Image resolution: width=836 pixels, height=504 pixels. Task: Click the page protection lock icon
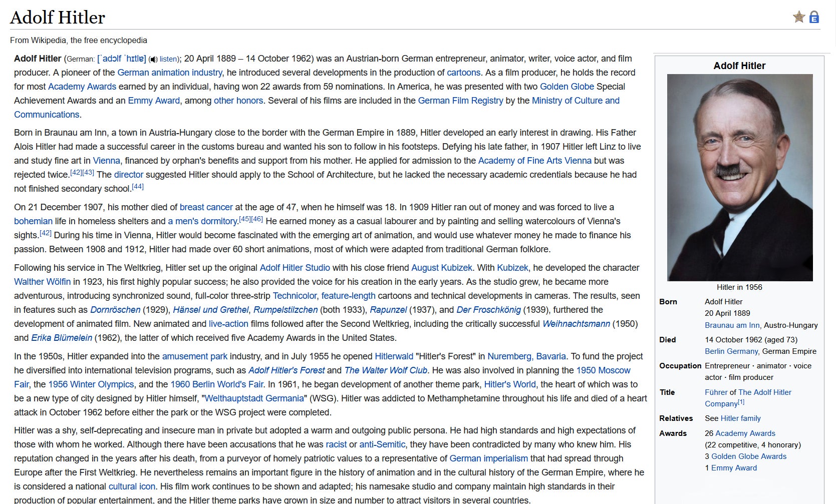pos(814,17)
